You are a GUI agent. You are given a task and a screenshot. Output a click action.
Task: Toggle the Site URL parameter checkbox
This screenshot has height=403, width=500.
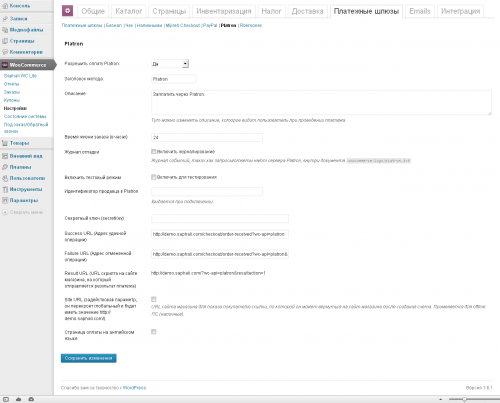coord(154,299)
